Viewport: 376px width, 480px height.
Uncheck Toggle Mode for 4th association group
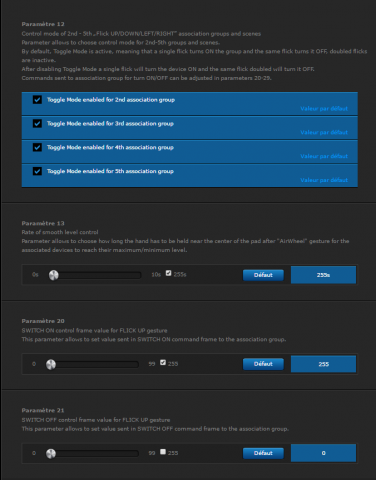37,147
